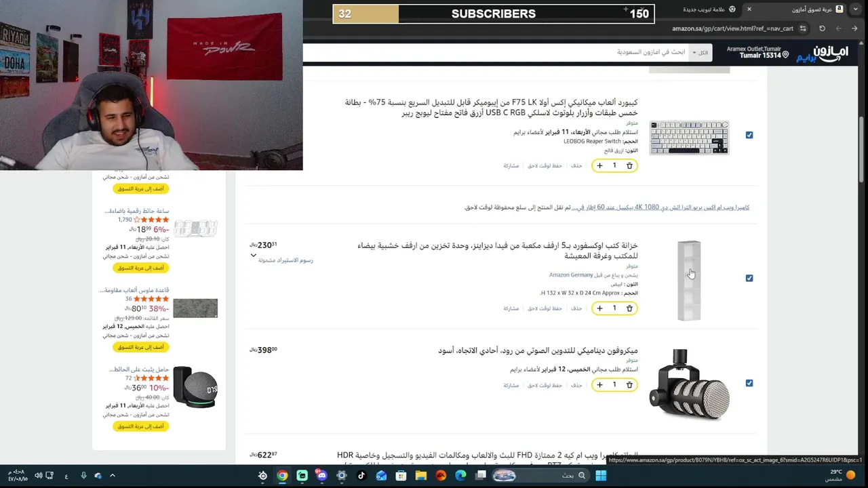Screen dimensions: 868x488
Task: Click 'حذف' link for bookshelf item
Action: tap(576, 308)
